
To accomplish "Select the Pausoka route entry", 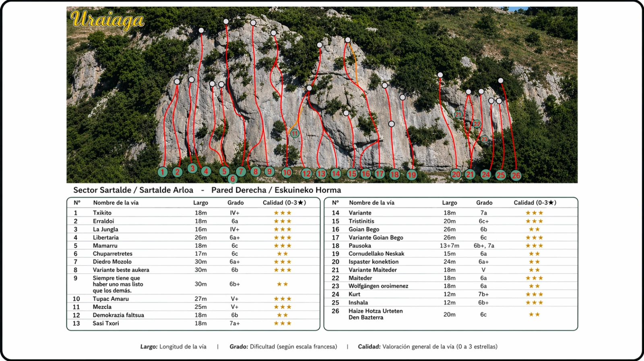I will click(359, 246).
